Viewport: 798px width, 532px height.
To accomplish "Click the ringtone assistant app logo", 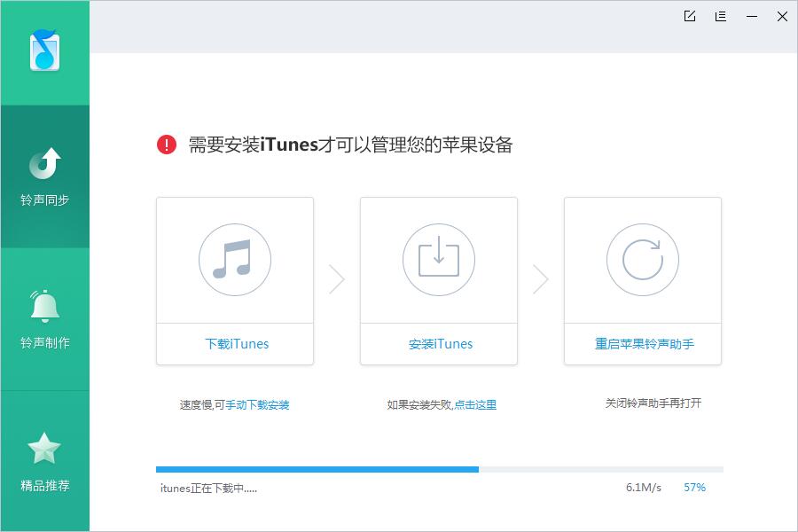I will click(x=45, y=50).
